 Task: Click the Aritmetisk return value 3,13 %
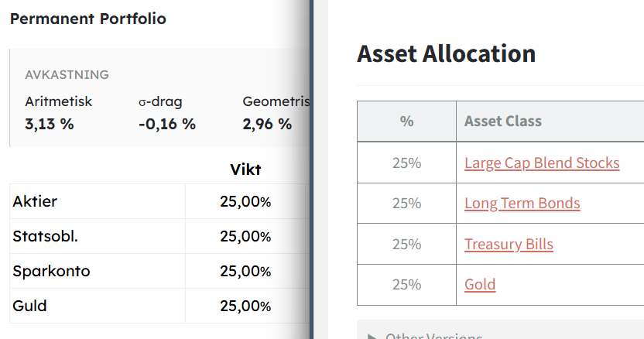pos(50,124)
